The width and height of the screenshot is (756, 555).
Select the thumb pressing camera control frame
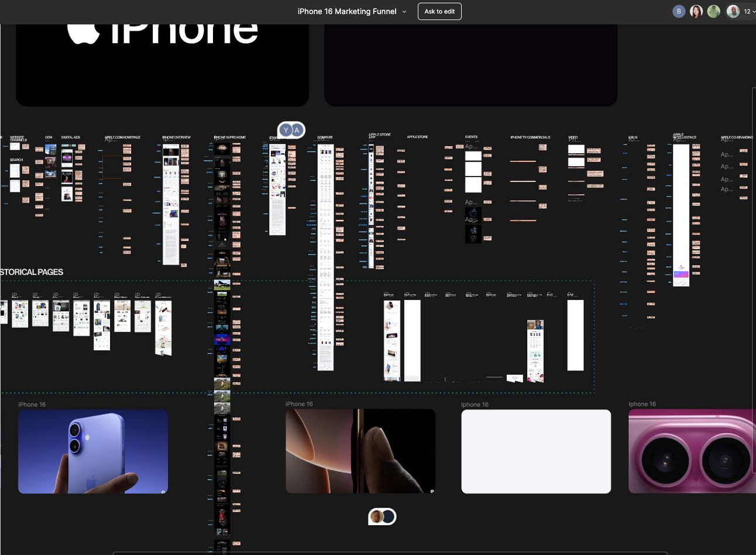coord(360,451)
